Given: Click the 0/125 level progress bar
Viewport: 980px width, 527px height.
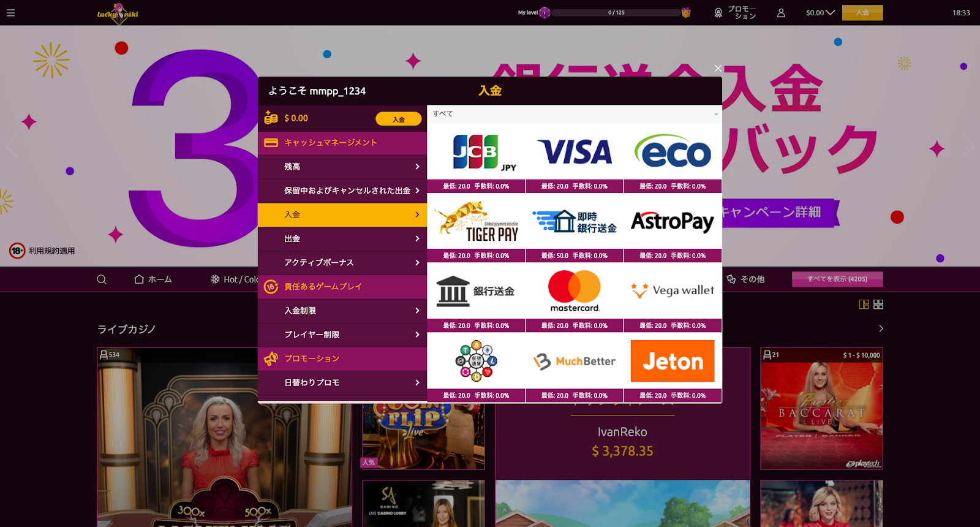Looking at the screenshot, I should pyautogui.click(x=616, y=13).
